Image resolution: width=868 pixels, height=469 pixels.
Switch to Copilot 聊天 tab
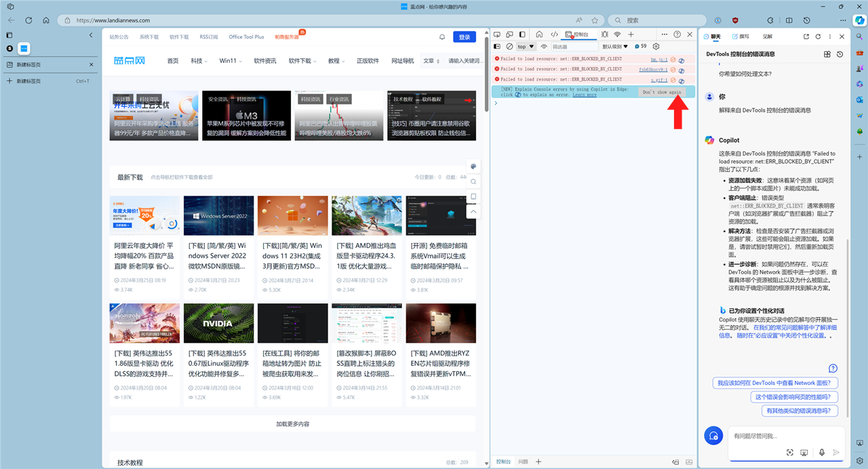pyautogui.click(x=712, y=37)
